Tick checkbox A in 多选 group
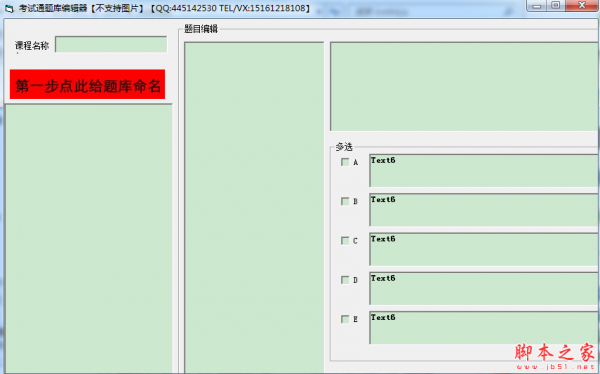Viewport: 600px width, 374px height. 345,162
